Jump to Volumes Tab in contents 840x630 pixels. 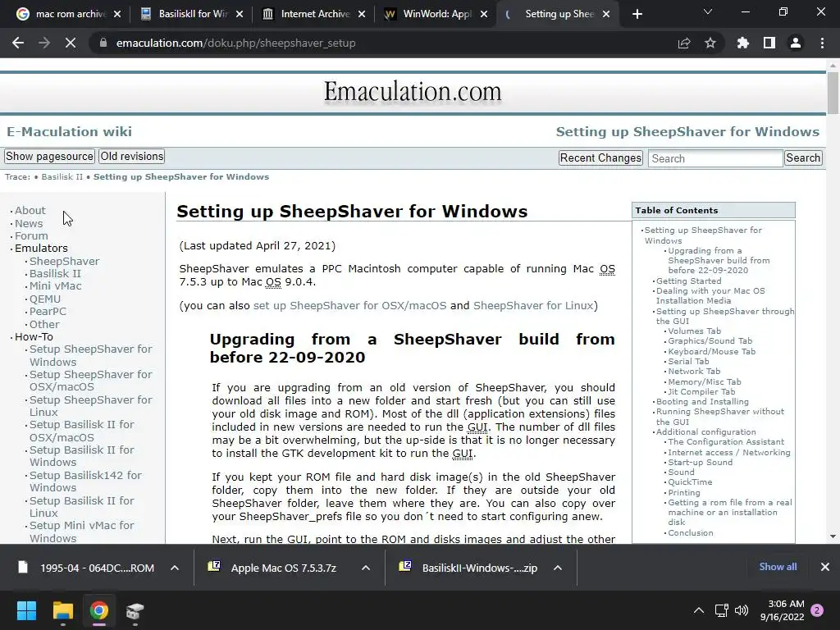pyautogui.click(x=694, y=331)
